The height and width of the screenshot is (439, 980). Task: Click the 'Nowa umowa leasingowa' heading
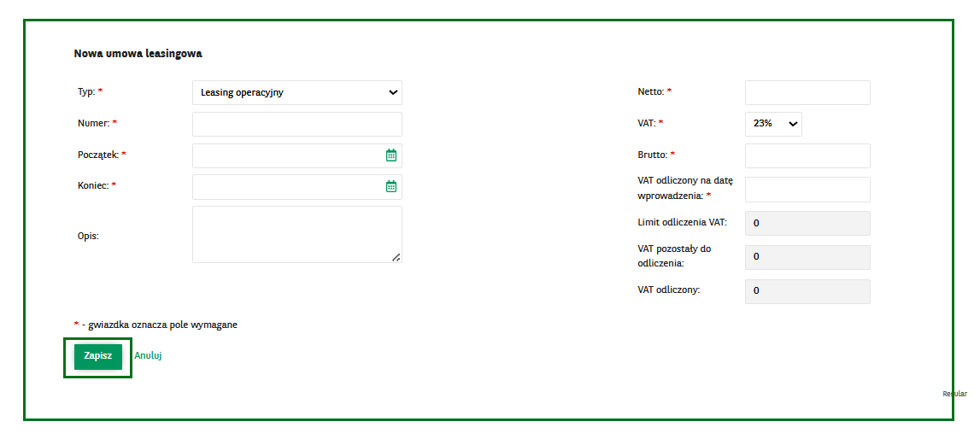(x=138, y=54)
